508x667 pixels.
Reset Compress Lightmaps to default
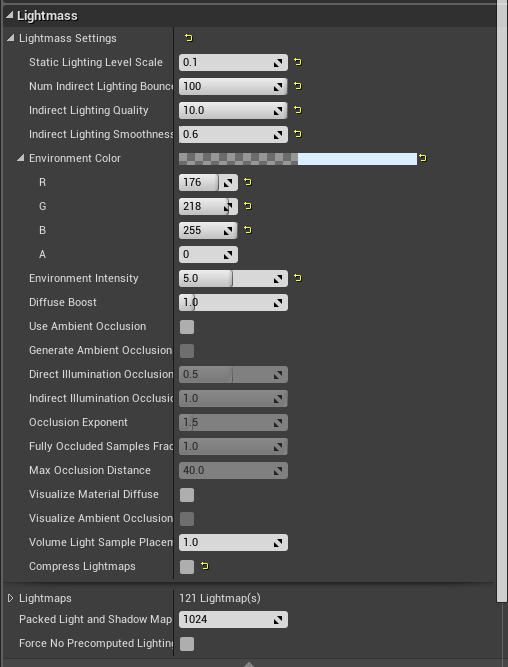(205, 566)
